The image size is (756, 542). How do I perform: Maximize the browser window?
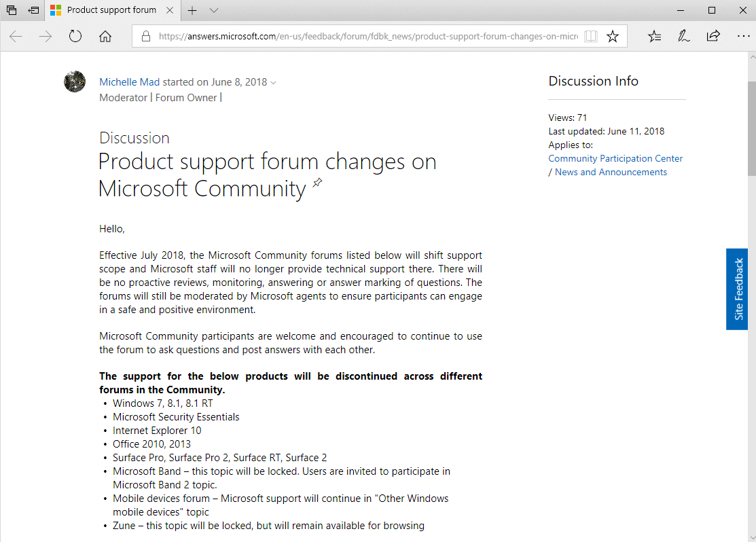[x=712, y=10]
